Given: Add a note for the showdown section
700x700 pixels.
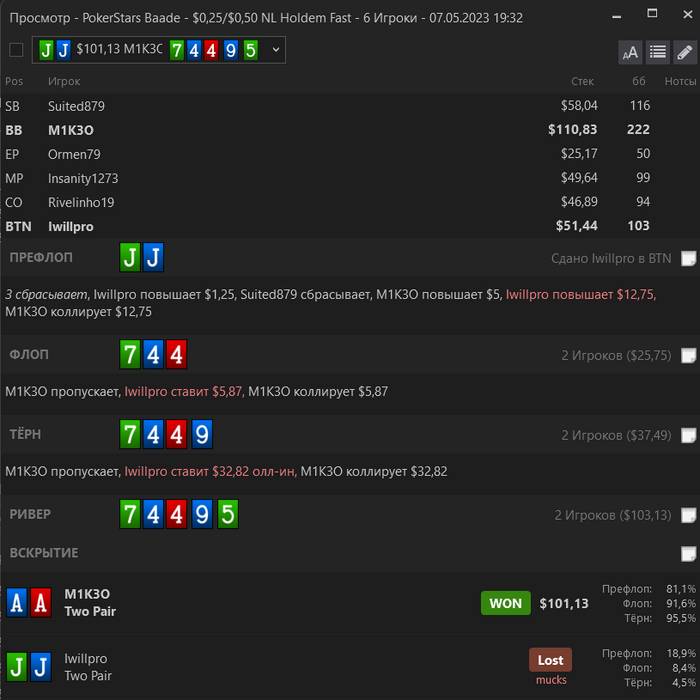Looking at the screenshot, I should pos(688,554).
